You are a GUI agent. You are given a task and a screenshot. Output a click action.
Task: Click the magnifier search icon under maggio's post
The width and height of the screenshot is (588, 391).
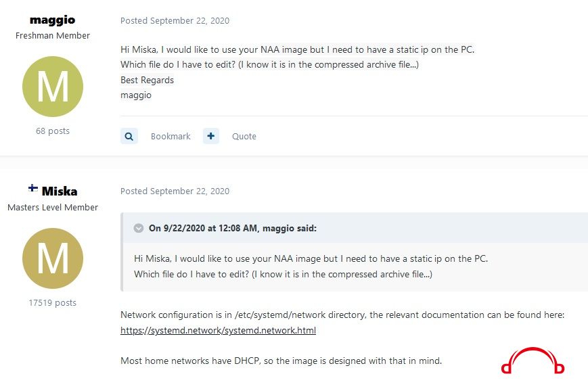(x=129, y=136)
